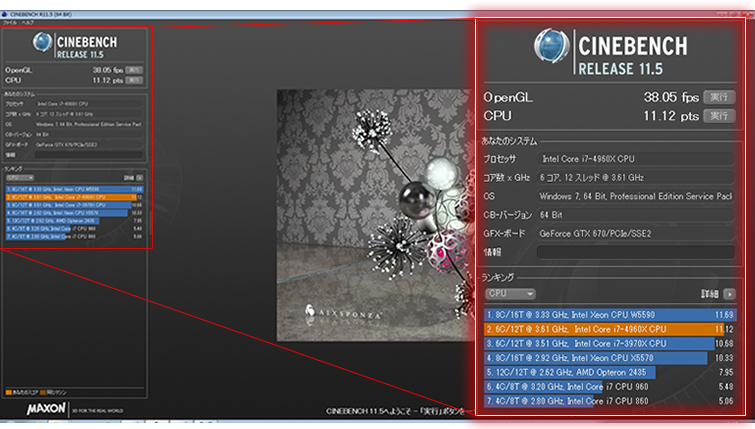This screenshot has height=429, width=755.
Task: Click the small OpenGL run button in the left panel
Action: pyautogui.click(x=134, y=70)
